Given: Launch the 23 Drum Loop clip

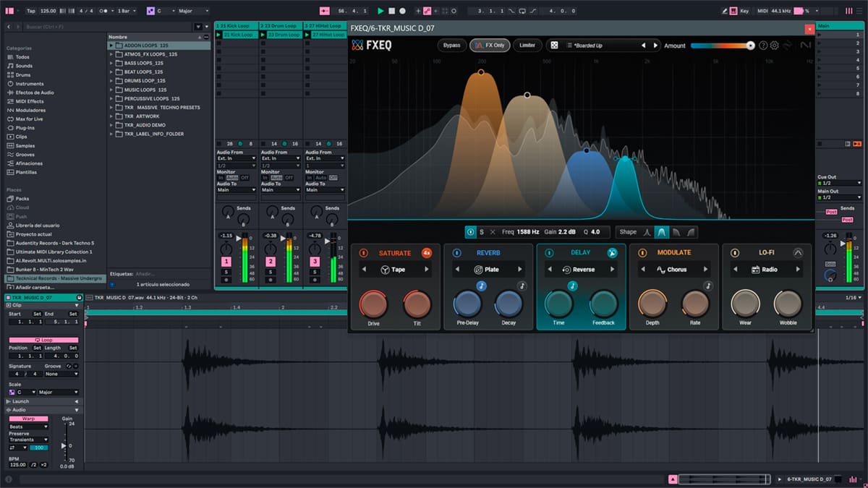Looking at the screenshot, I should point(264,35).
